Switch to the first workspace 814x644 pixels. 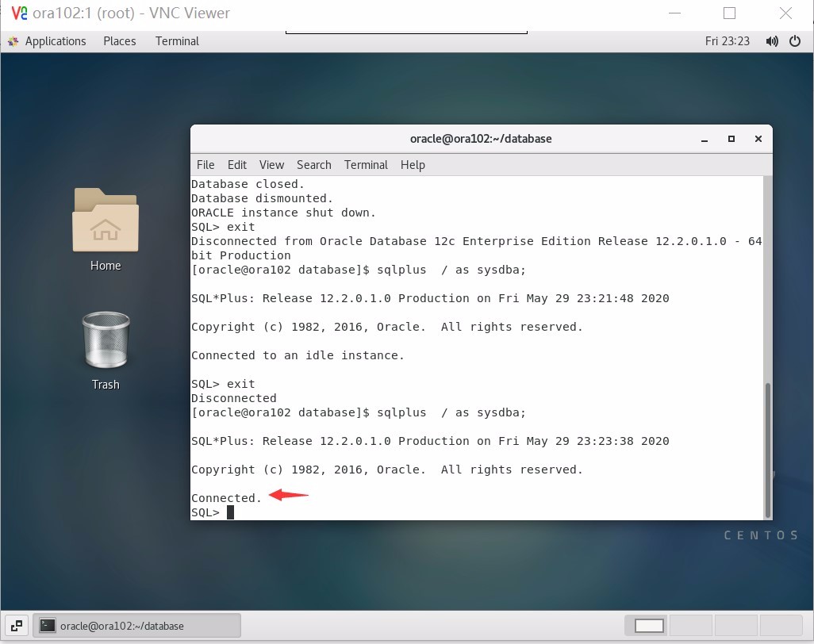click(x=647, y=626)
